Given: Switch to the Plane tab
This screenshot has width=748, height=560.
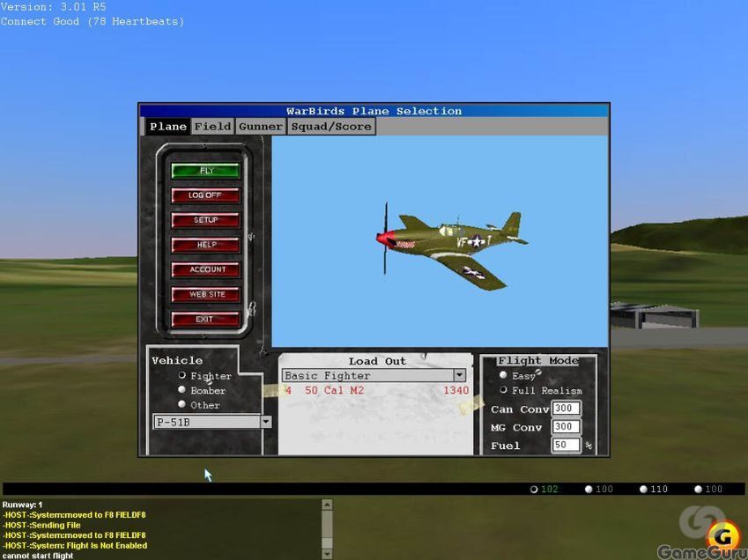Looking at the screenshot, I should tap(168, 127).
